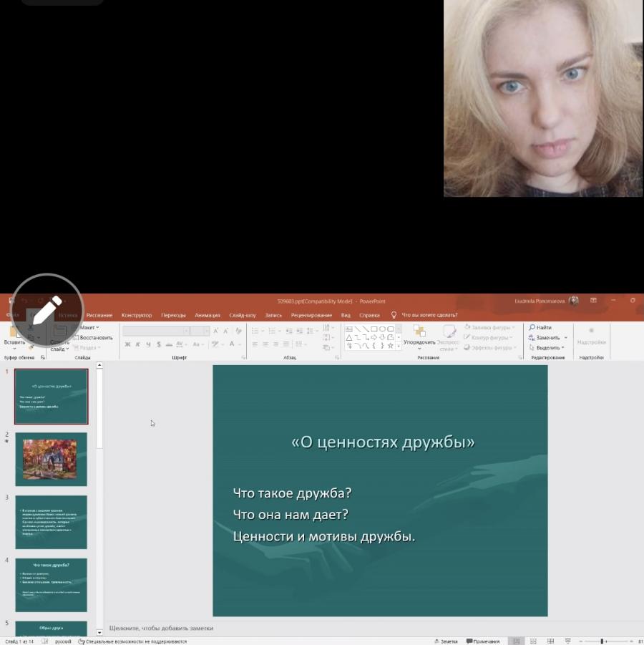Screen dimensions: 644x645
Task: Toggle Заметки notes pane
Action: pyautogui.click(x=447, y=641)
